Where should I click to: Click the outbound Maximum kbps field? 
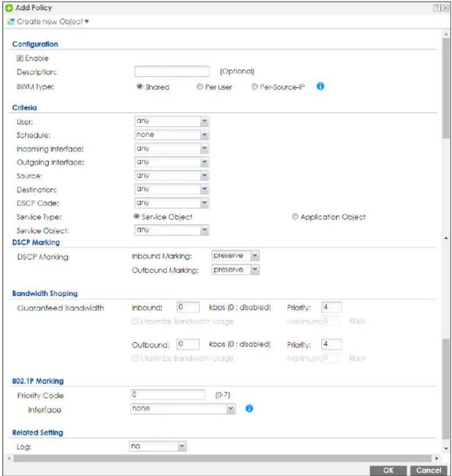point(331,358)
